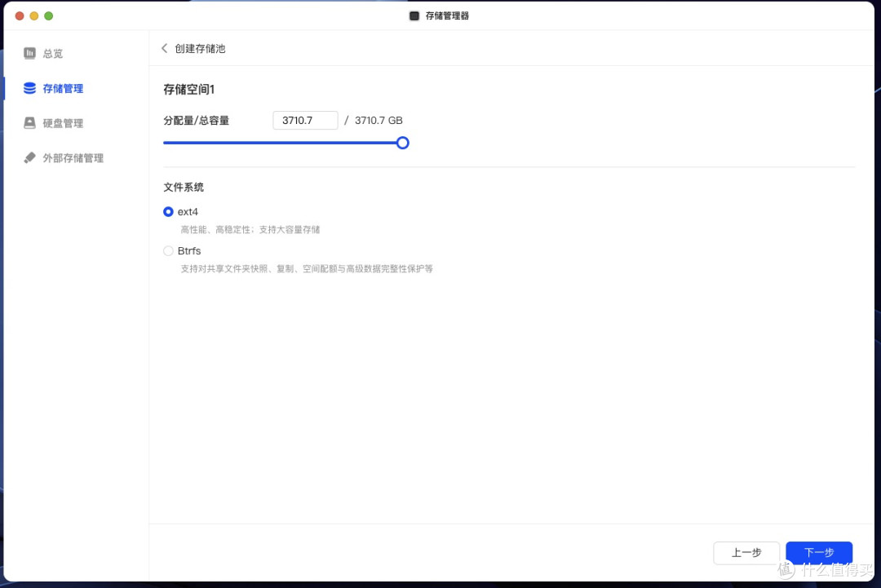Focus the 3710.7 allocation input field
This screenshot has width=881, height=588.
click(305, 120)
